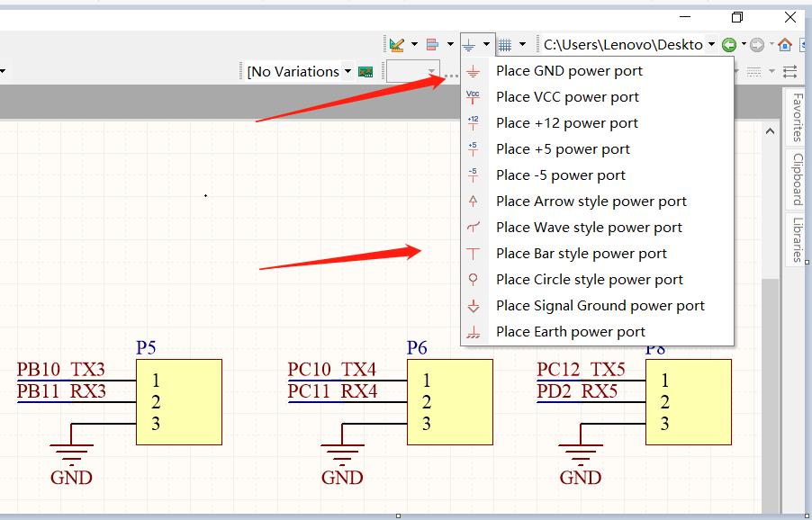Open dropdown arrow beside Utility Tools icon
This screenshot has height=520, width=812.
tap(414, 44)
